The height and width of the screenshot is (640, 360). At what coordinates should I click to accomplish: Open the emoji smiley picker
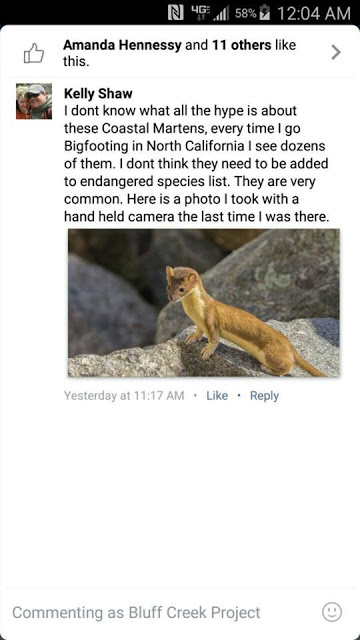[x=332, y=612]
